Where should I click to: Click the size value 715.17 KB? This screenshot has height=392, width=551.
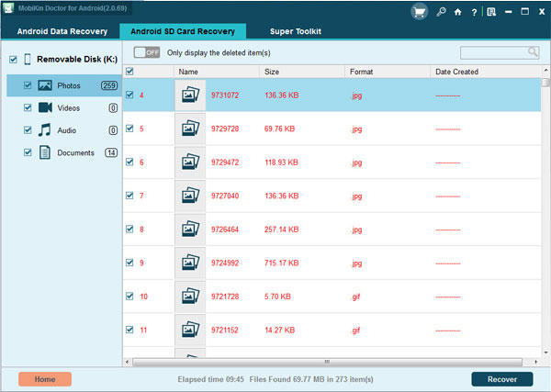(x=282, y=263)
